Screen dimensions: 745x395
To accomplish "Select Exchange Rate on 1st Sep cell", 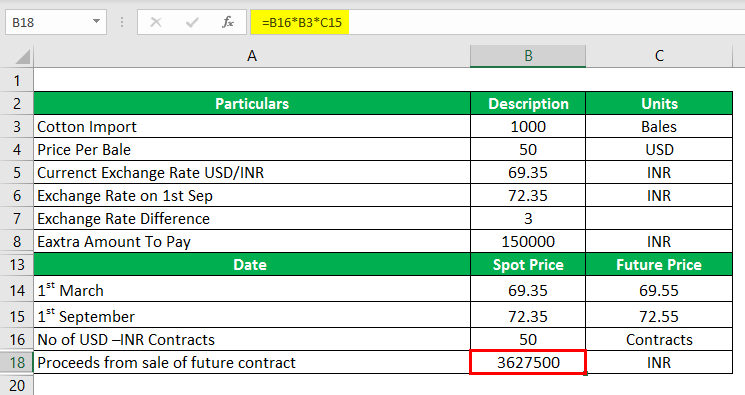I will pyautogui.click(x=252, y=195).
